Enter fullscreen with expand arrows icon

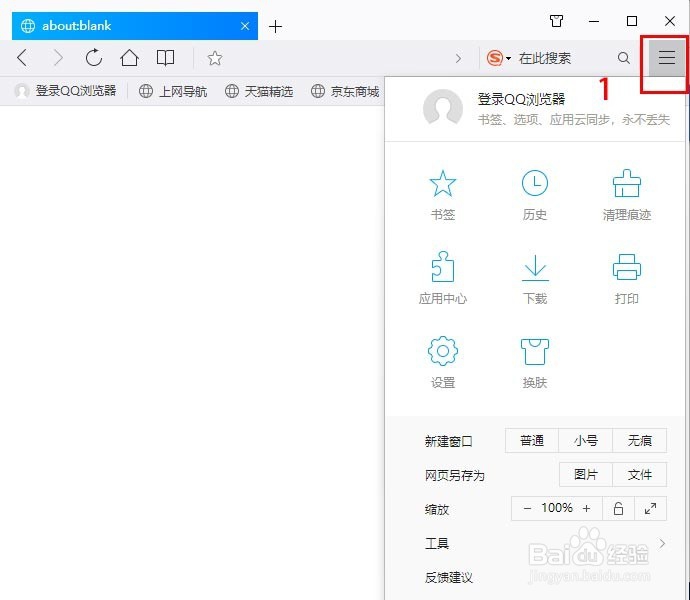(x=650, y=508)
